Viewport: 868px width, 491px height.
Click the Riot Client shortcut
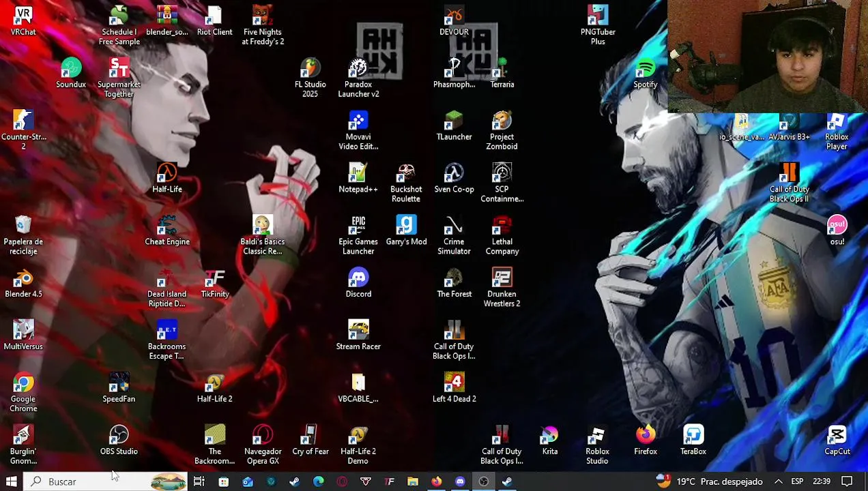tap(214, 21)
